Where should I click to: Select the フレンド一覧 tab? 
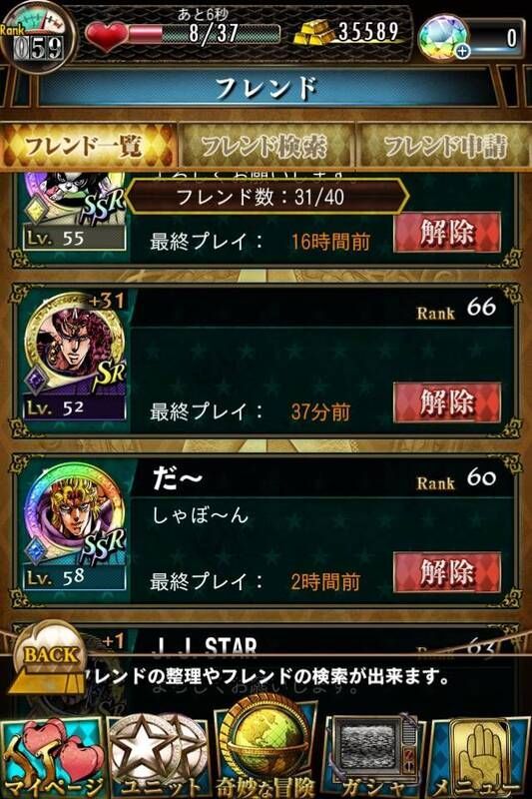click(x=88, y=146)
